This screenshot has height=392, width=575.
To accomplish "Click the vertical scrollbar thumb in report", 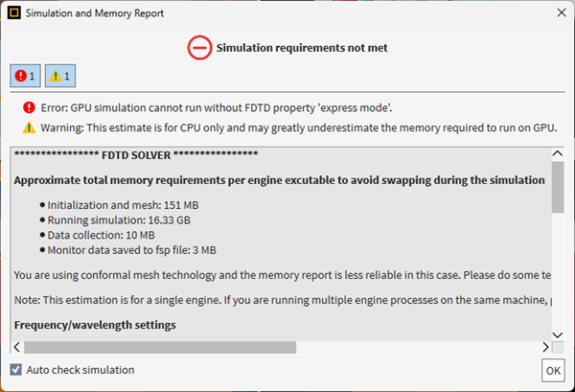I will [x=557, y=187].
